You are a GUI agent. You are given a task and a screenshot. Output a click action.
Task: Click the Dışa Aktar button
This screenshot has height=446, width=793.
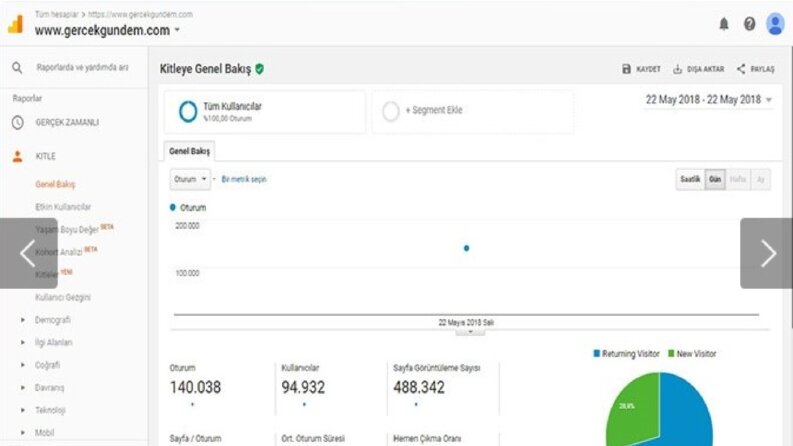pos(699,69)
